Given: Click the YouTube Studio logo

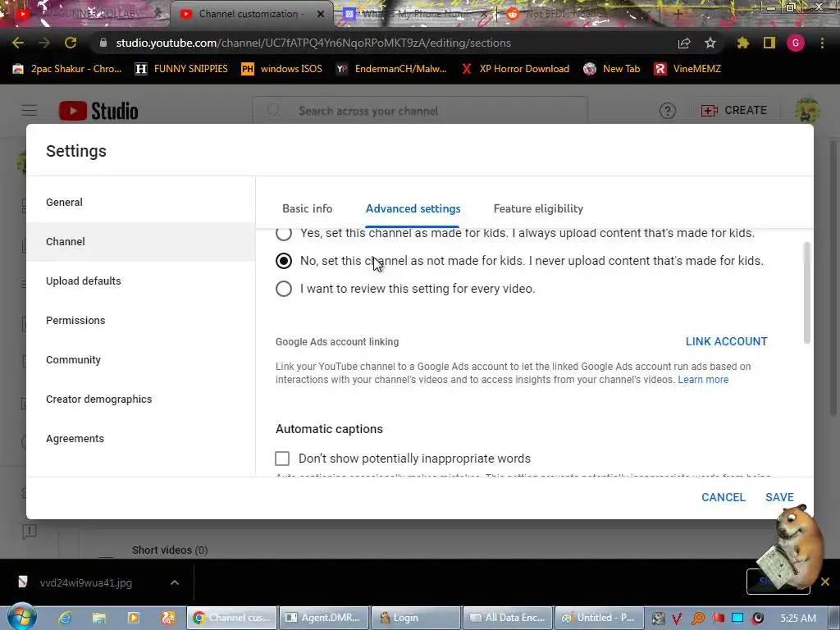Looking at the screenshot, I should (98, 111).
